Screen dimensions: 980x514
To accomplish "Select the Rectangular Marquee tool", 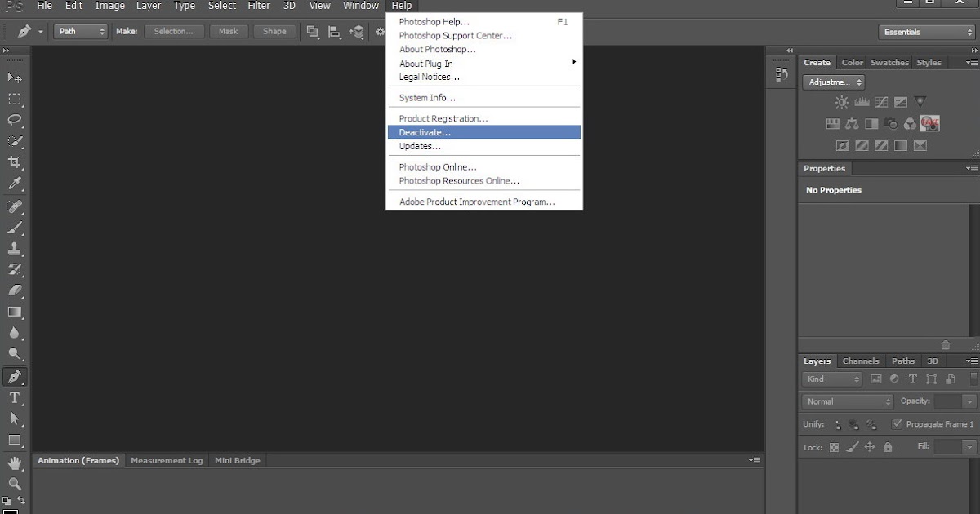I will (15, 100).
